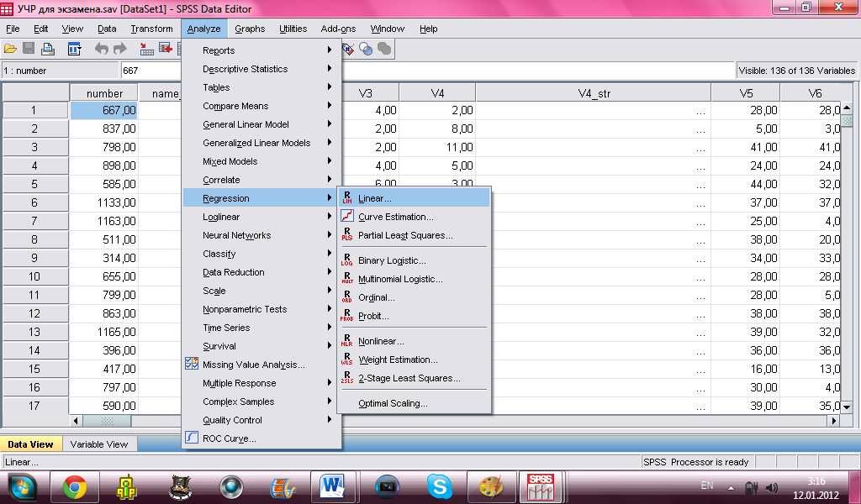Open Microsoft Word from the taskbar
The width and height of the screenshot is (861, 504).
[x=333, y=486]
